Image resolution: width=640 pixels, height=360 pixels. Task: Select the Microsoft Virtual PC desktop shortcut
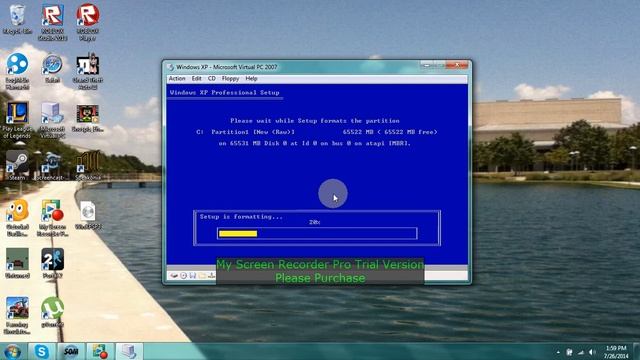(x=53, y=120)
